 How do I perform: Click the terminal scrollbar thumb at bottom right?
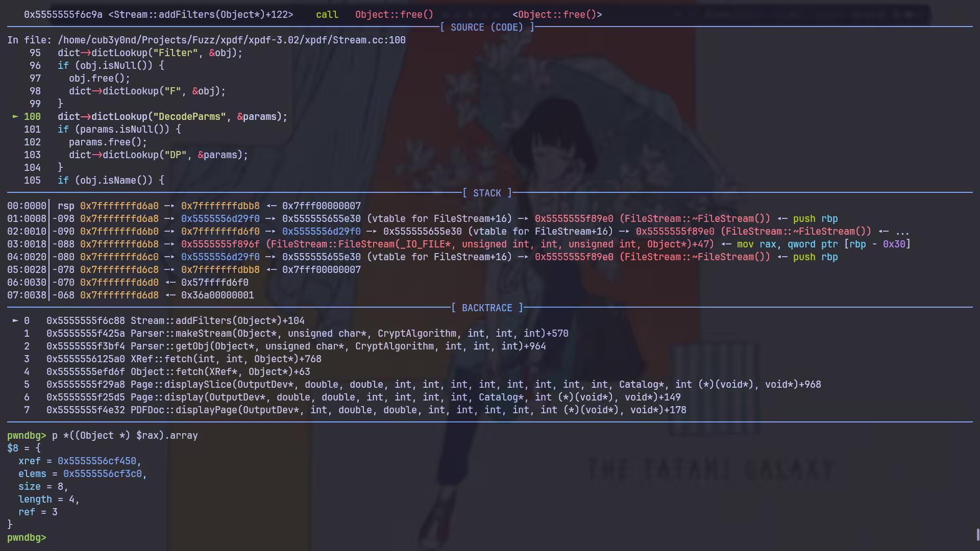pyautogui.click(x=977, y=535)
